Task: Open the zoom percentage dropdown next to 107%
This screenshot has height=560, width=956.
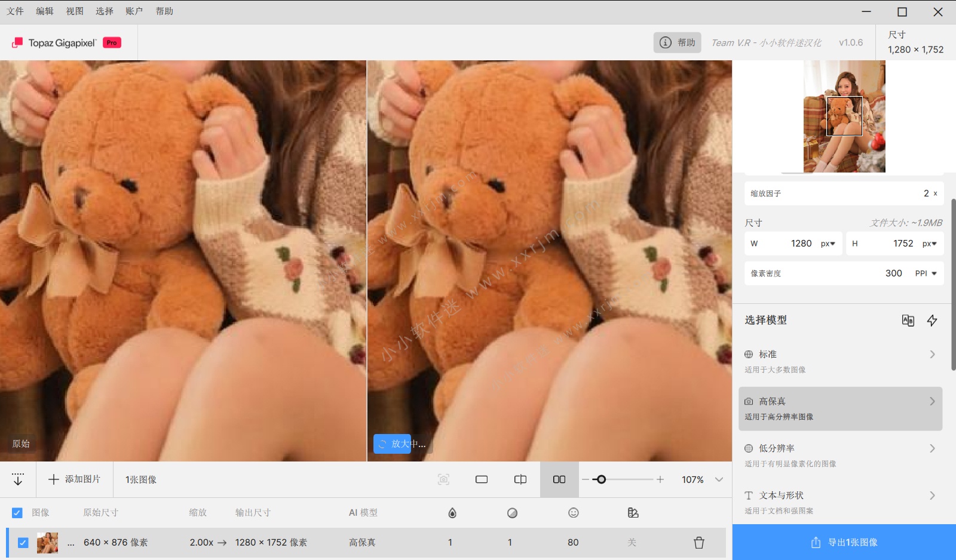Action: click(719, 479)
